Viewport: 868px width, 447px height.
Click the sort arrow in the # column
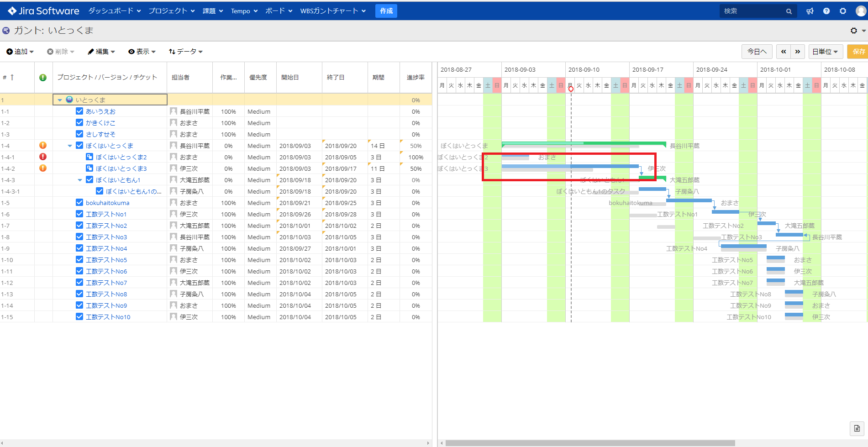(12, 77)
